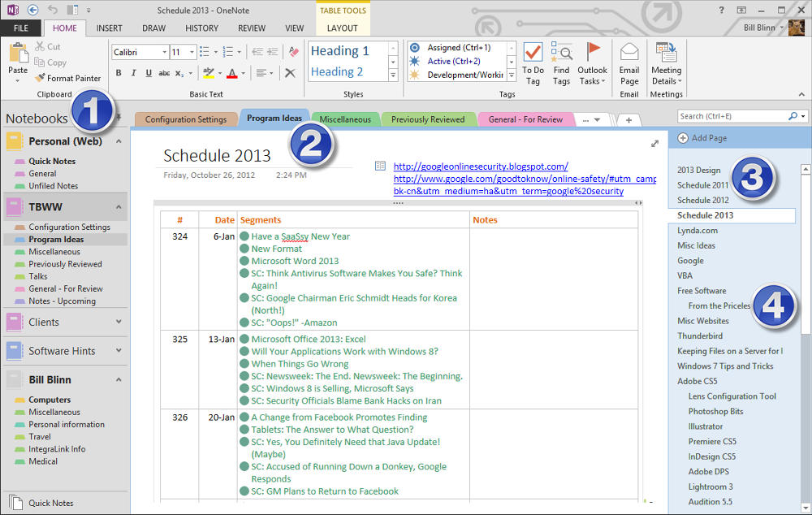Open the Calibri font name dropdown
This screenshot has height=515, width=812.
[x=165, y=52]
